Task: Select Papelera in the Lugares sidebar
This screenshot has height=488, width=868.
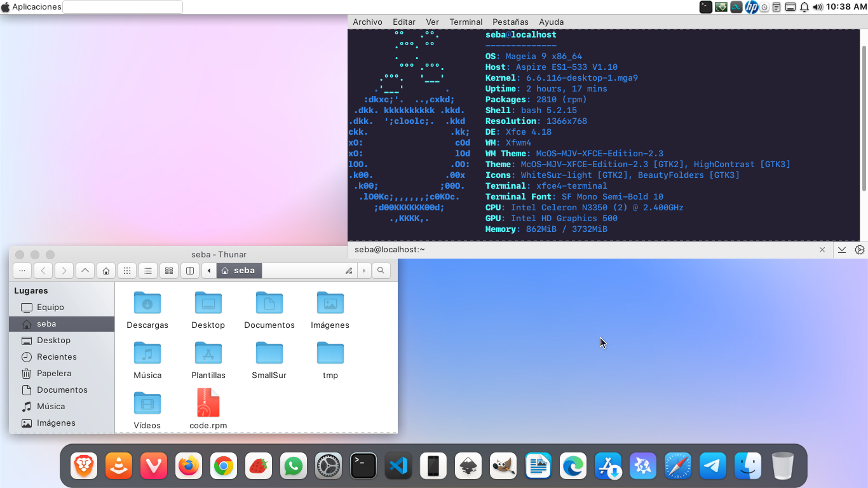Action: pyautogui.click(x=54, y=374)
